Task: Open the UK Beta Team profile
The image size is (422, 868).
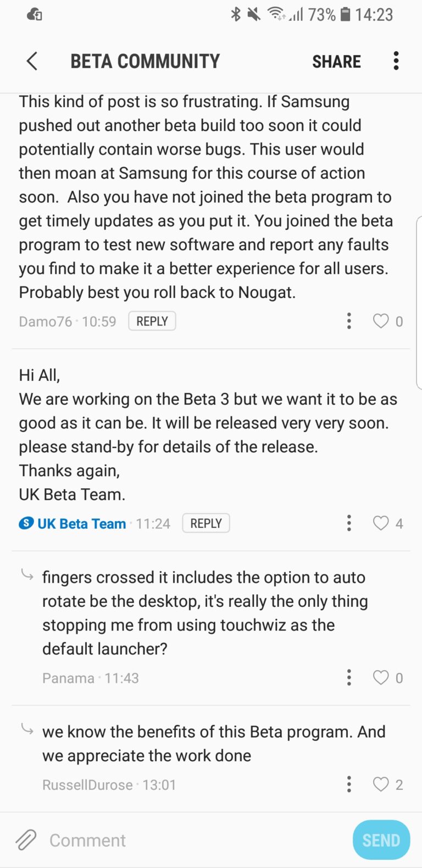Action: pyautogui.click(x=81, y=524)
